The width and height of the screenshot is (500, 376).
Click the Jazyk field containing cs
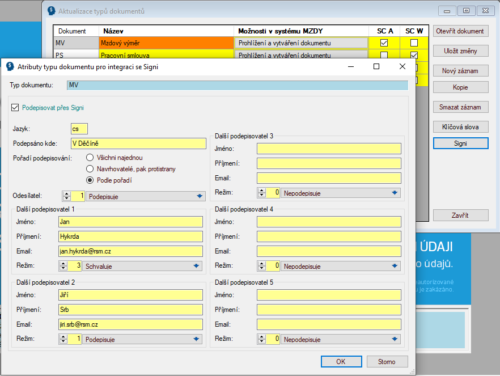tap(79, 129)
